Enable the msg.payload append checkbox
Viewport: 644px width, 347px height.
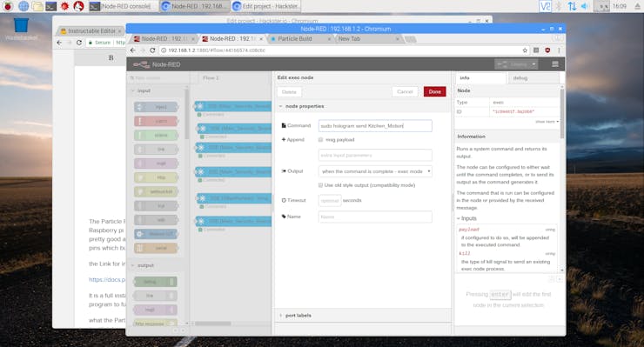(321, 140)
